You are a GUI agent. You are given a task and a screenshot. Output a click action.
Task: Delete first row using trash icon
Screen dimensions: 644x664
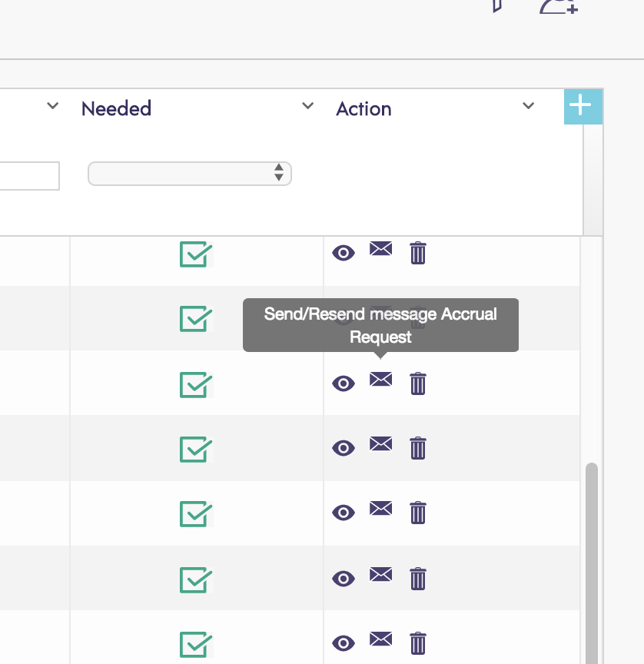[x=417, y=253]
